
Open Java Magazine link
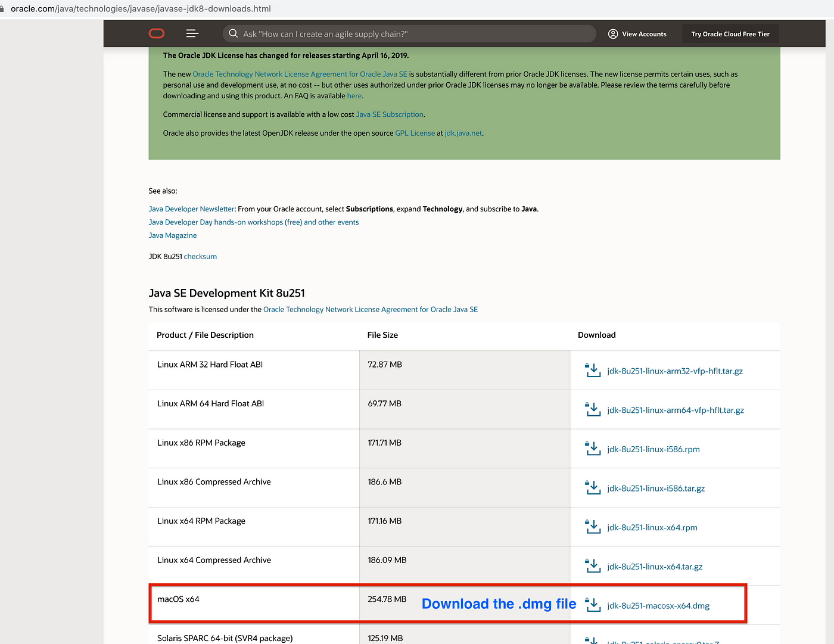(173, 235)
